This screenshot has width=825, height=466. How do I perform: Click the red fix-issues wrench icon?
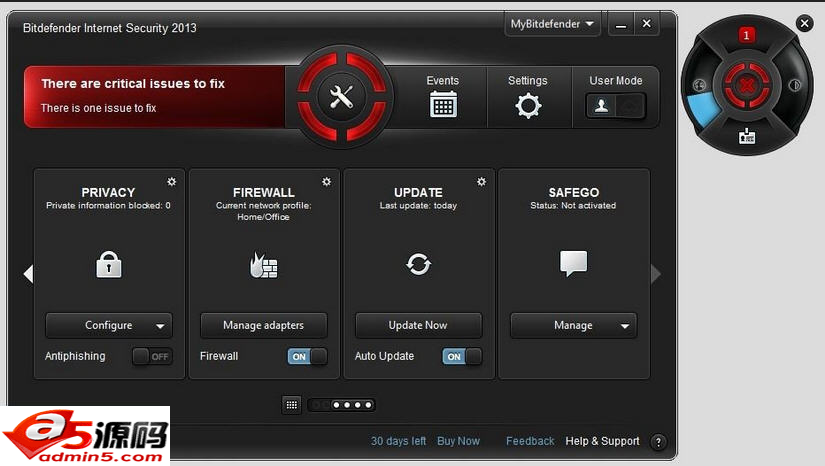point(341,97)
